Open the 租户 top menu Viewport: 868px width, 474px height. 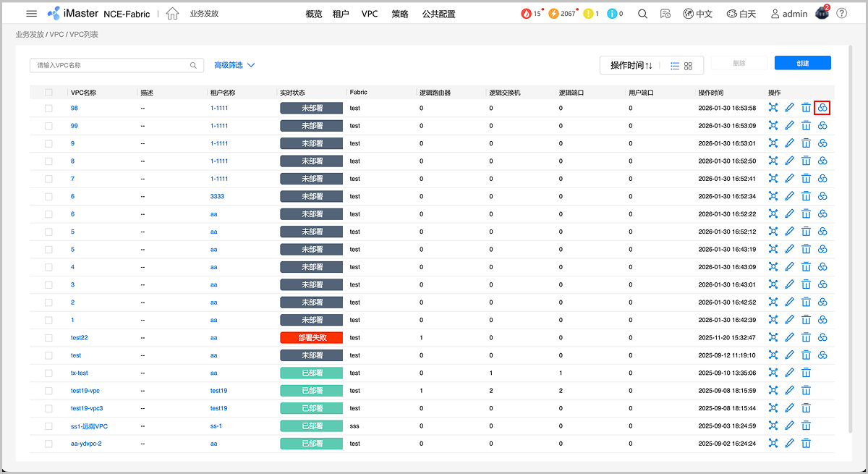click(341, 14)
